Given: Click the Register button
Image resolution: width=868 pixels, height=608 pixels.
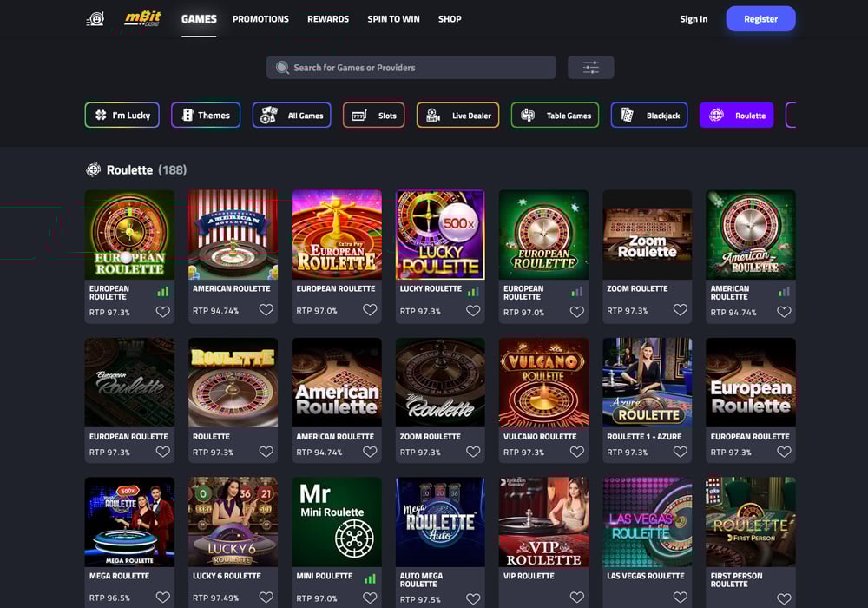Looking at the screenshot, I should click(x=760, y=18).
